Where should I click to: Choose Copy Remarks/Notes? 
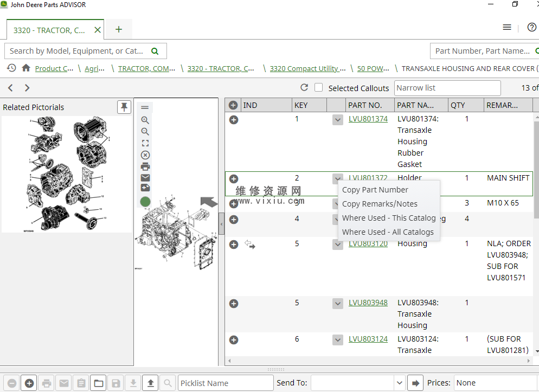click(380, 204)
